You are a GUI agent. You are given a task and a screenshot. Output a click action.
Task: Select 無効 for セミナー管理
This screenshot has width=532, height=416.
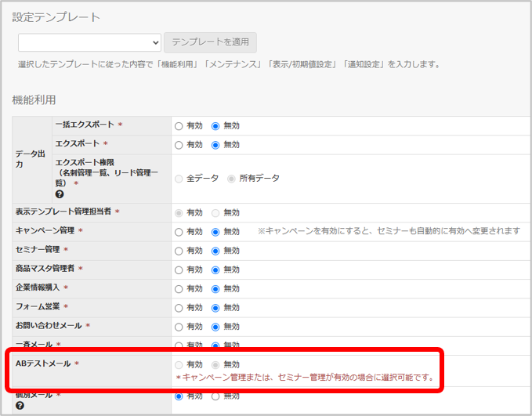tap(215, 251)
